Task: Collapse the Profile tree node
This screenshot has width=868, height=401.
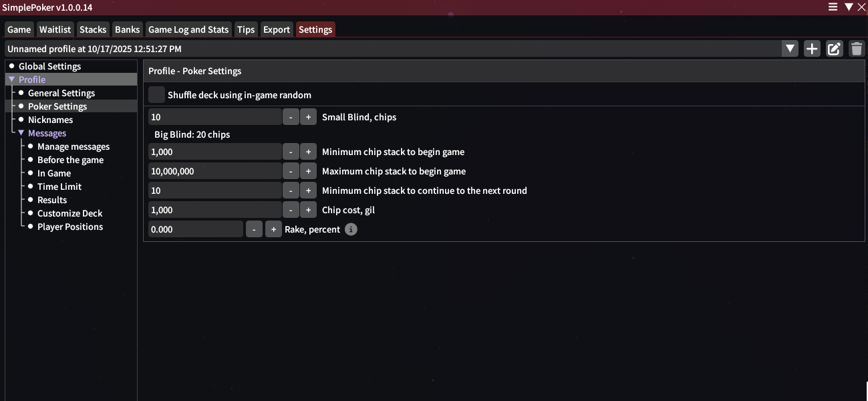Action: pyautogui.click(x=12, y=80)
